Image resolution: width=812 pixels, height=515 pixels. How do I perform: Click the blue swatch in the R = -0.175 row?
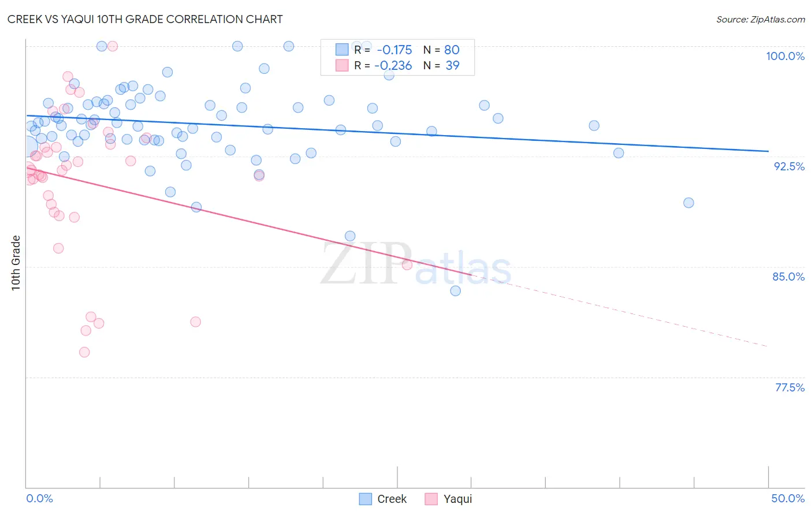342,50
